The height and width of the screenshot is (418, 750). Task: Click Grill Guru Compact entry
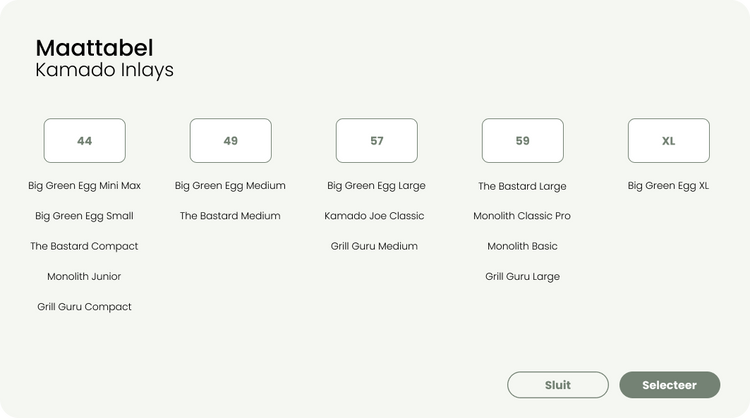[x=84, y=307]
